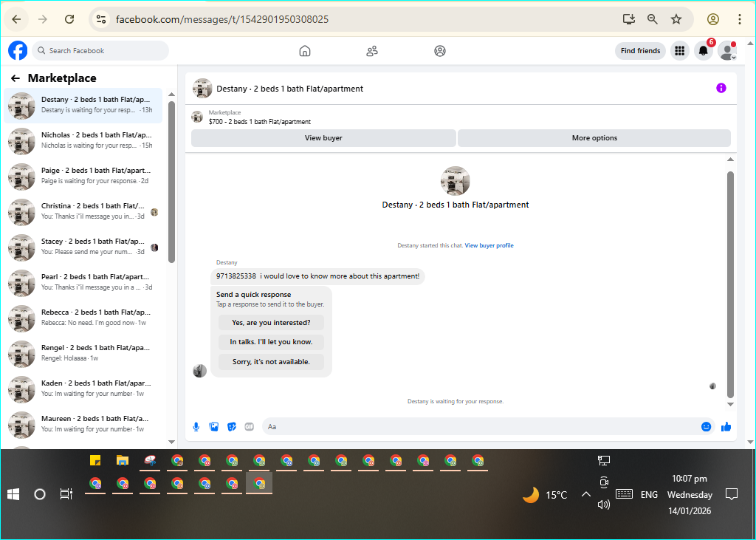The image size is (756, 540).
Task: Reload the page in the browser
Action: [x=69, y=19]
